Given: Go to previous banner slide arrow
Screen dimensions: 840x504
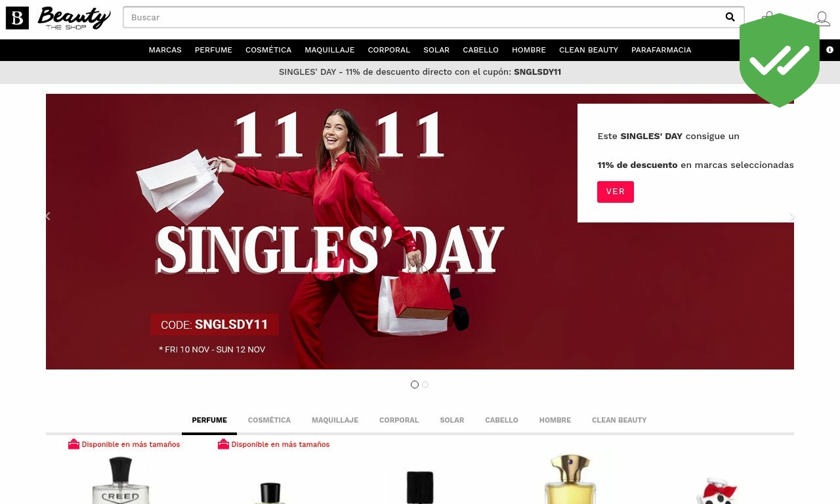Looking at the screenshot, I should pos(48,216).
